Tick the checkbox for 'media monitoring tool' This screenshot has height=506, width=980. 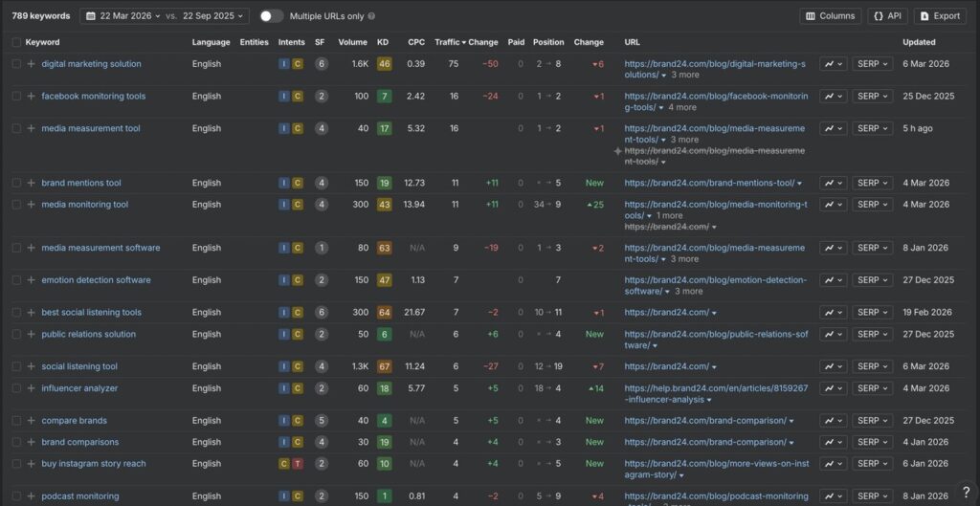pos(16,205)
